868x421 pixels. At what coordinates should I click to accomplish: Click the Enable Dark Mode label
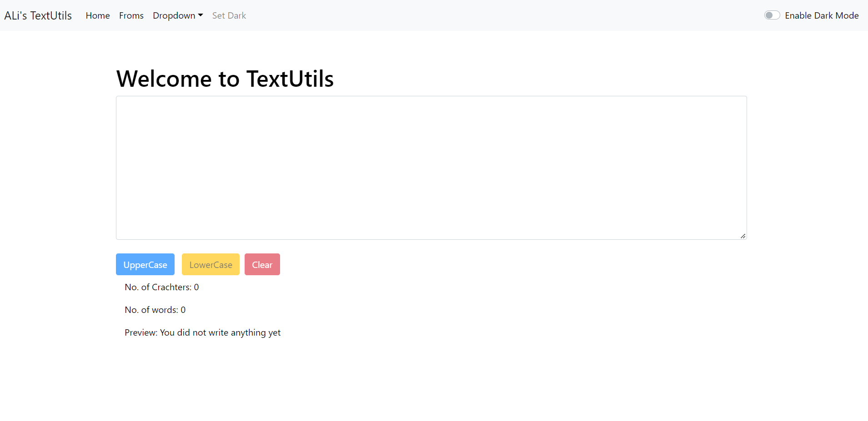pyautogui.click(x=822, y=15)
